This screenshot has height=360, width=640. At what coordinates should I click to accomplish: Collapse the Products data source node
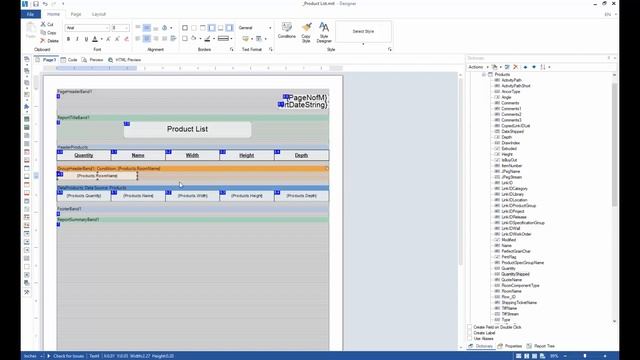(484, 75)
